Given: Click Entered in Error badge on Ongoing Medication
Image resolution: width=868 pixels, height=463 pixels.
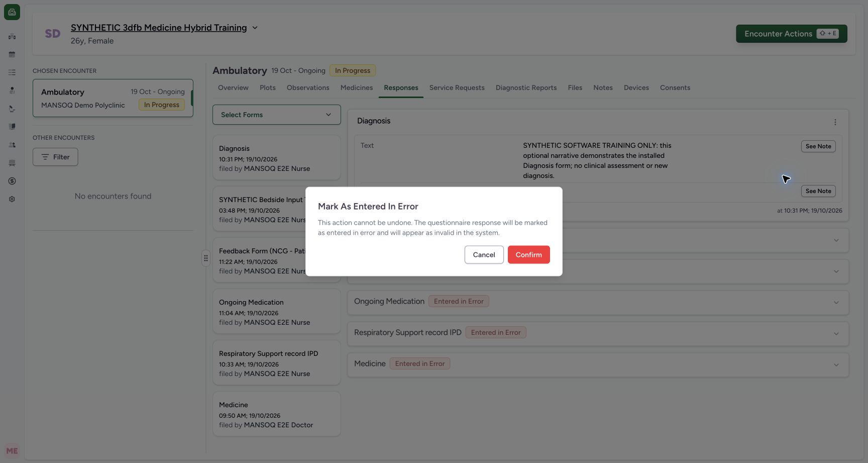Looking at the screenshot, I should 459,301.
